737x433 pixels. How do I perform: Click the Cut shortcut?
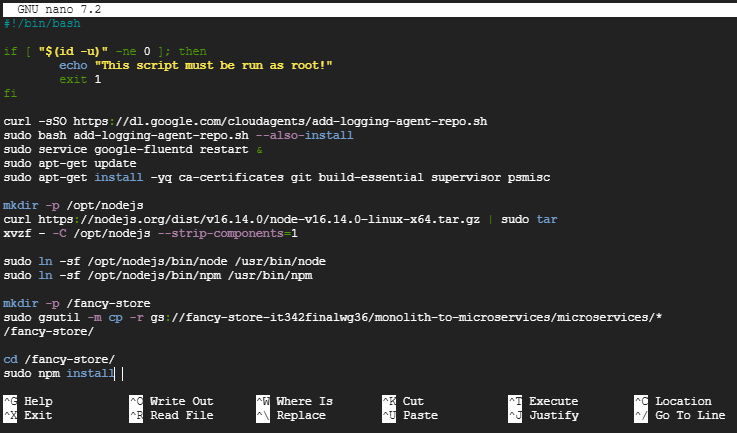tap(413, 401)
